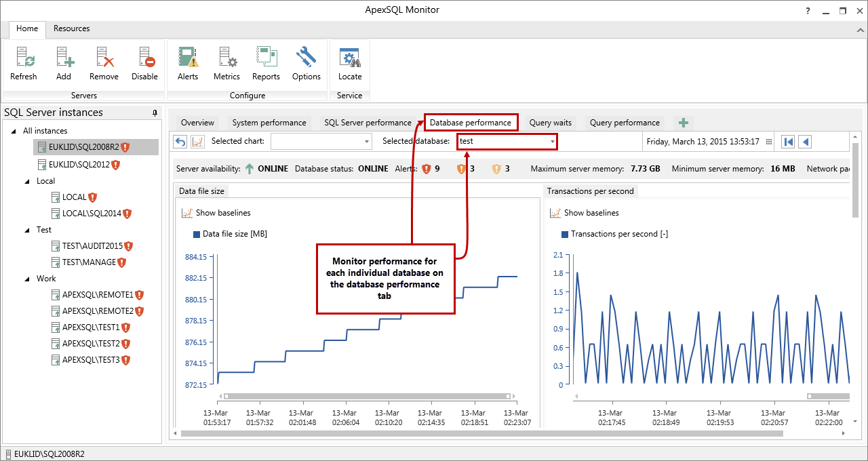Open the SQL Server performance tab
The width and height of the screenshot is (868, 461).
point(368,123)
